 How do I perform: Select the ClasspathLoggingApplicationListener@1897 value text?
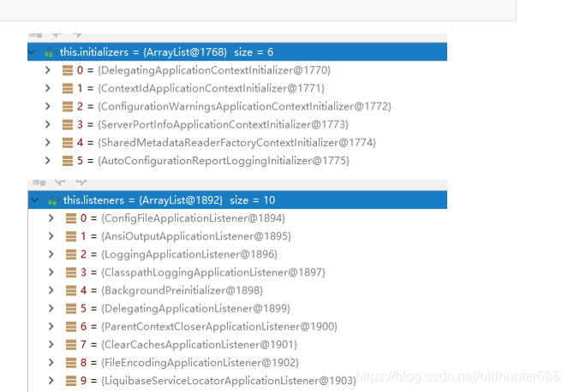213,272
